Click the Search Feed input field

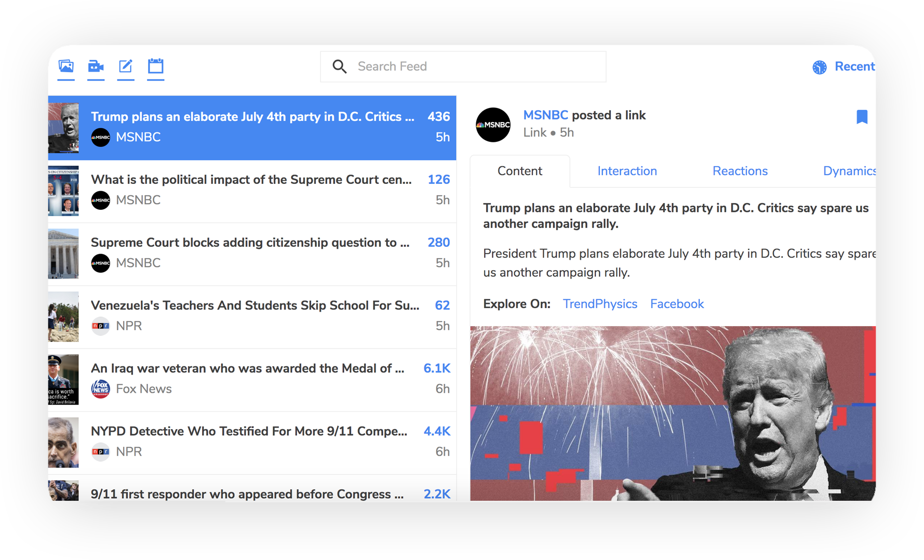(x=463, y=66)
